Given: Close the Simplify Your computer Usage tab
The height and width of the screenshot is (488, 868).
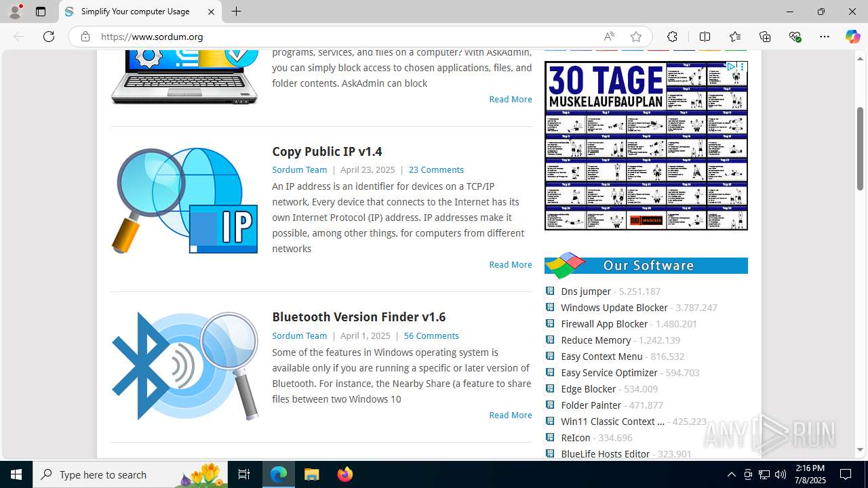Looking at the screenshot, I should click(211, 12).
